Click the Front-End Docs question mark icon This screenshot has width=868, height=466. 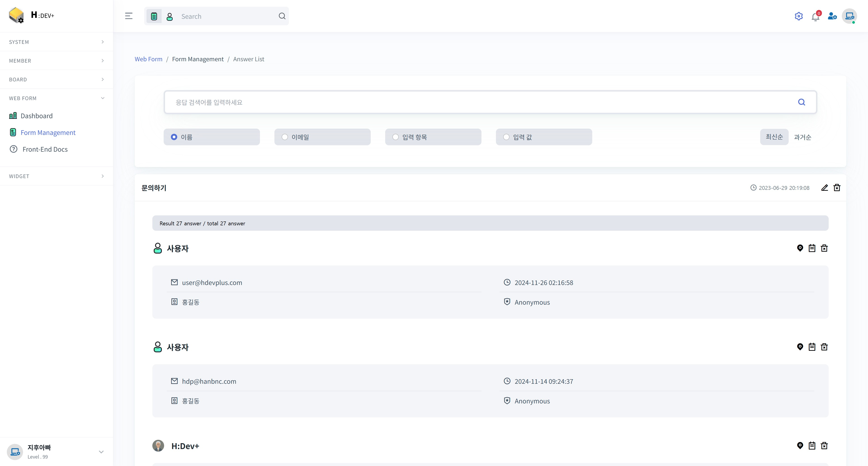pyautogui.click(x=14, y=149)
